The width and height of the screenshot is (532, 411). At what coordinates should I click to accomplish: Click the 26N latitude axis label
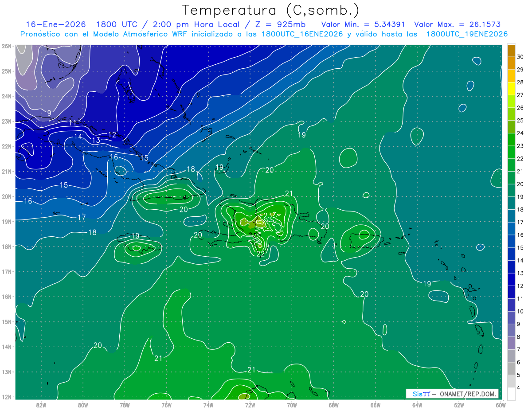point(7,46)
